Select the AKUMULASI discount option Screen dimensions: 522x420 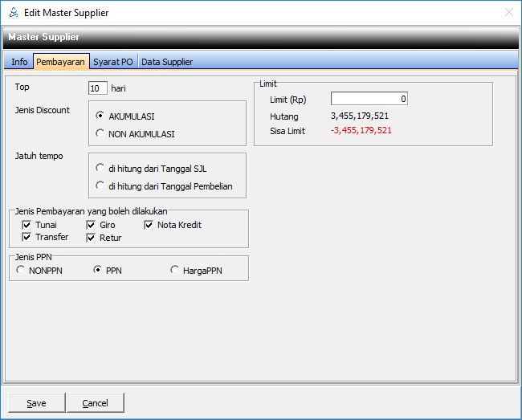tap(100, 116)
